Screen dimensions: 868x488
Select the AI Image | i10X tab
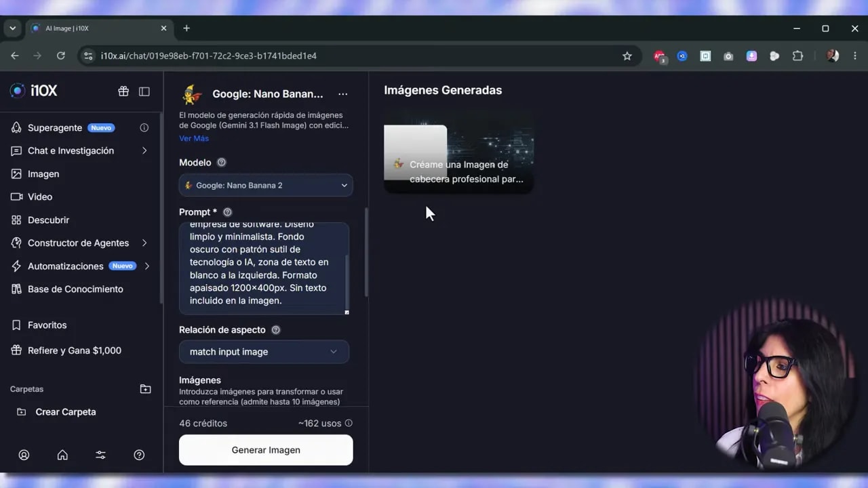99,28
